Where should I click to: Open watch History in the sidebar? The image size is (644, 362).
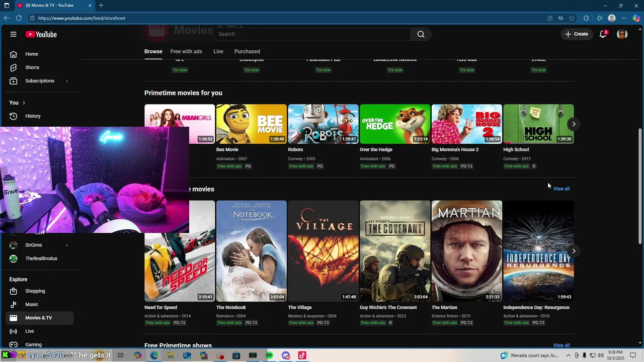click(x=39, y=116)
